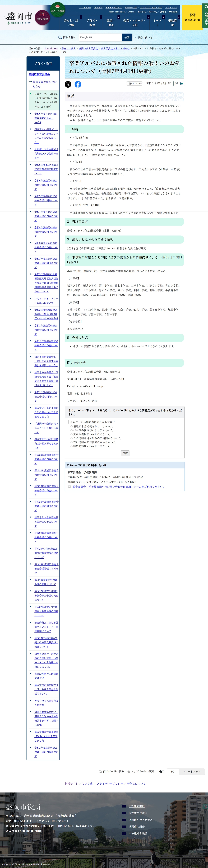Open the 健康・福祉 navigation menu
Image resolution: width=208 pixels, height=868 pixels.
point(111,23)
